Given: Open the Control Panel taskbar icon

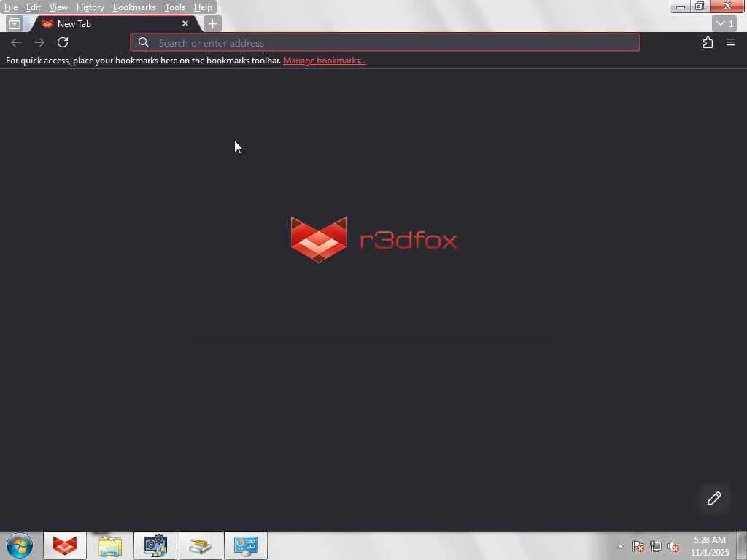Looking at the screenshot, I should pos(246,545).
